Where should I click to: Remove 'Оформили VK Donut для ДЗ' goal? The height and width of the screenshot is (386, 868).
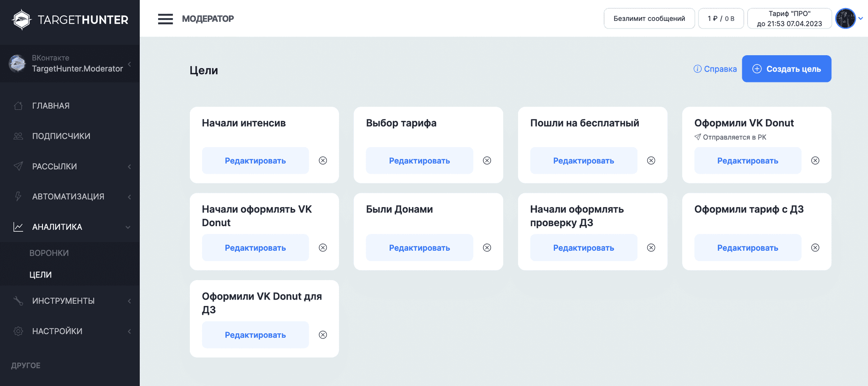pos(323,335)
